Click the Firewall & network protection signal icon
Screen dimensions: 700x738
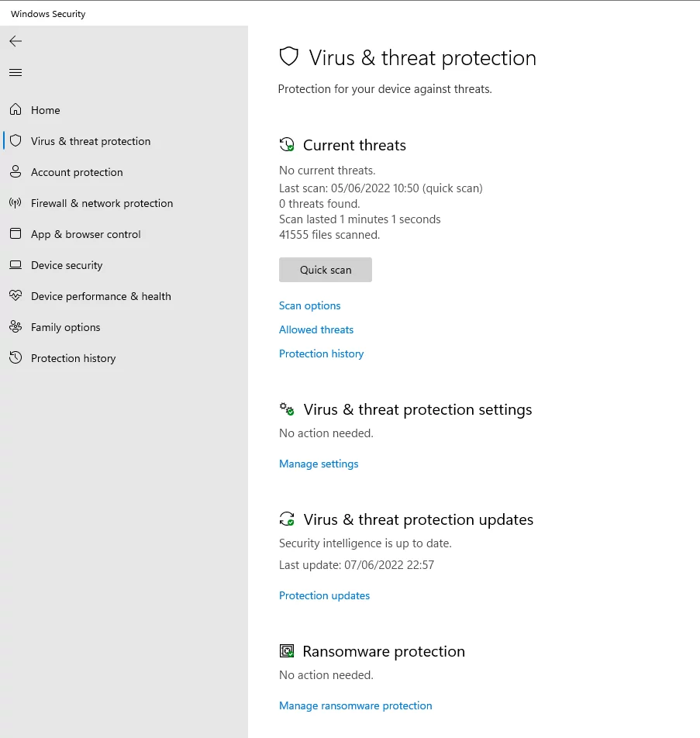coord(16,203)
